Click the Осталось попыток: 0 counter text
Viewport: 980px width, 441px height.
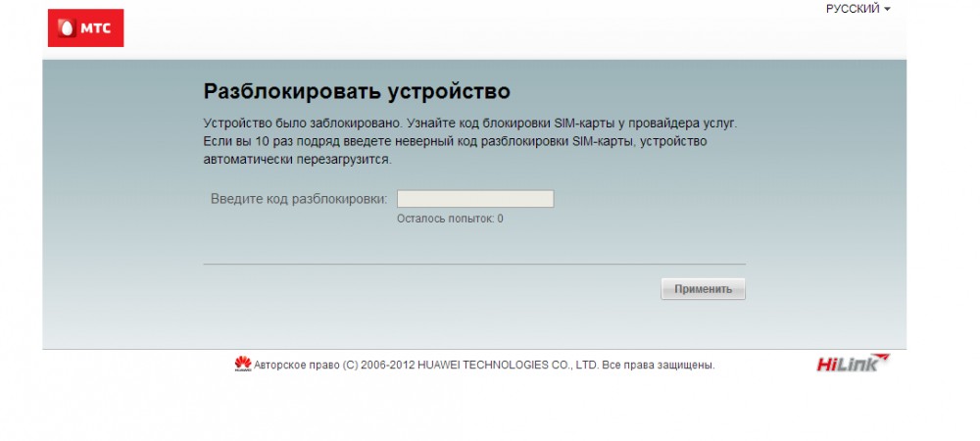pyautogui.click(x=450, y=219)
